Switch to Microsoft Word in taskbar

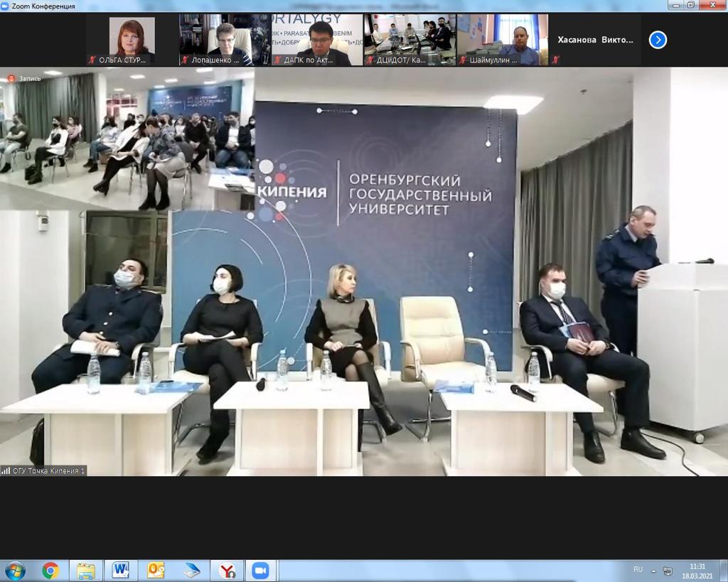121,571
